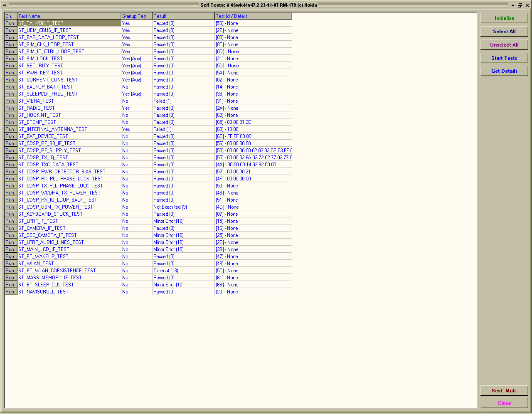Select the ST_HOOKINT_TEST name cell
532x414 pixels.
(x=69, y=115)
